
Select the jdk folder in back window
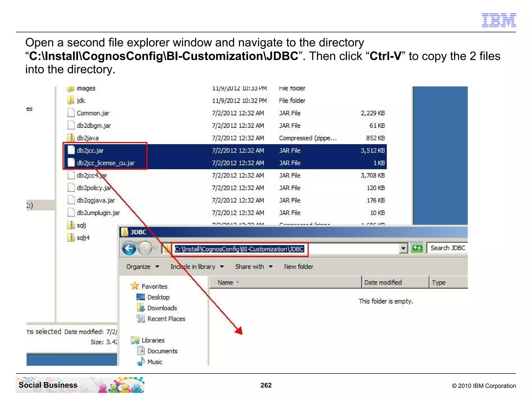pos(81,101)
